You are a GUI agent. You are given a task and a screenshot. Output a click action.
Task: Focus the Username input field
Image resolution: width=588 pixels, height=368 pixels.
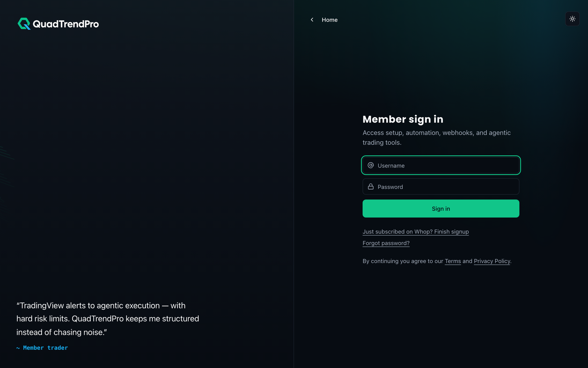pyautogui.click(x=441, y=165)
